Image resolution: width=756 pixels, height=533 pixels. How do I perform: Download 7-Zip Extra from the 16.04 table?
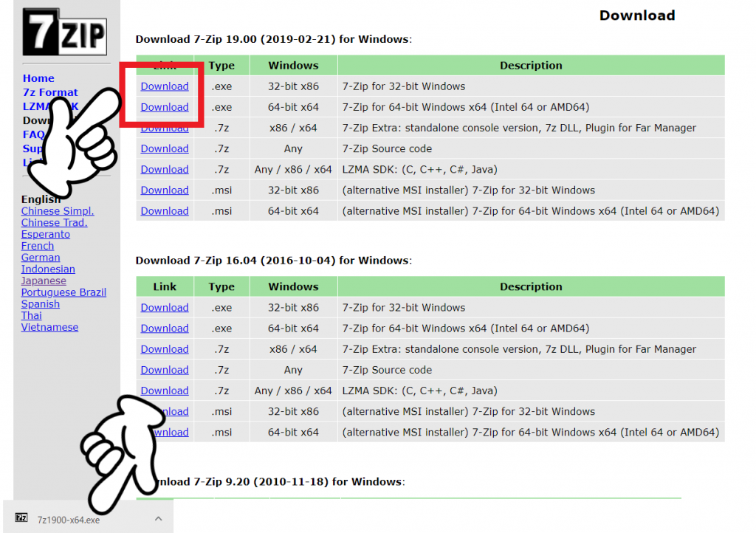tap(165, 349)
